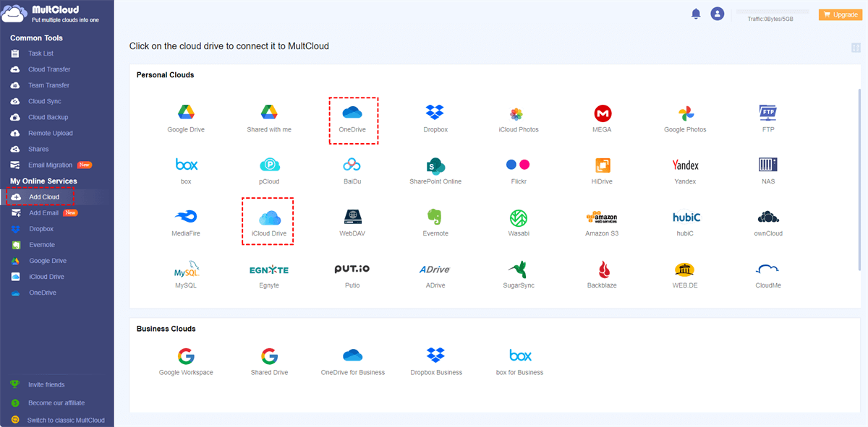Select WebDAV connection
The image size is (868, 427).
[x=352, y=223]
